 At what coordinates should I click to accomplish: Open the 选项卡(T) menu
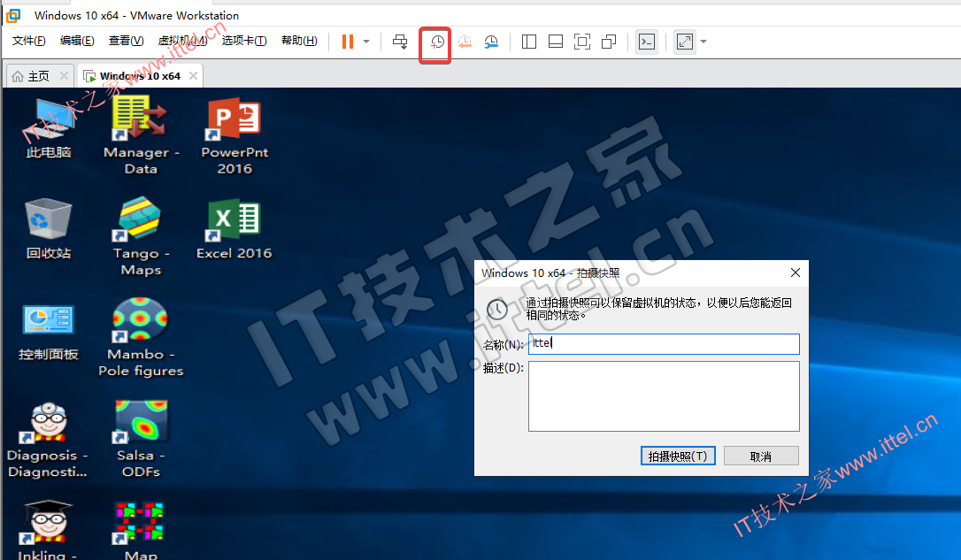coord(244,41)
